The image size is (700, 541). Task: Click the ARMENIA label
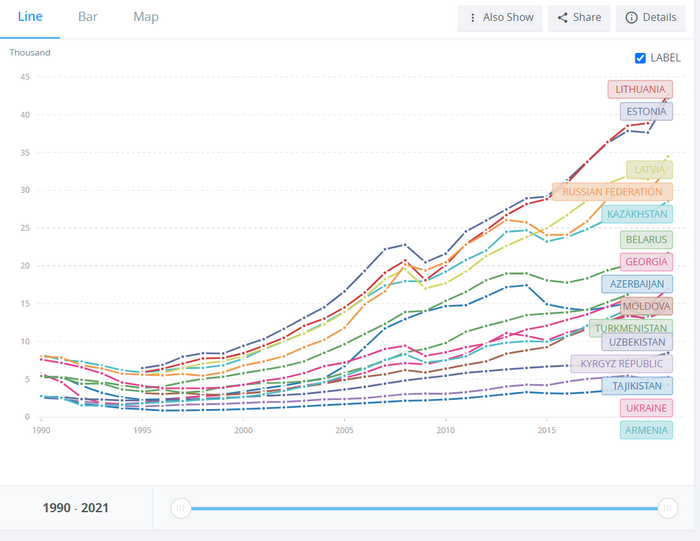pos(646,430)
